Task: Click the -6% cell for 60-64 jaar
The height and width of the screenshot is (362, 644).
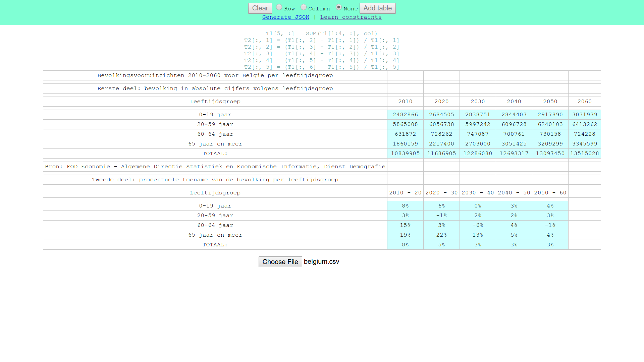Action: coord(478,225)
